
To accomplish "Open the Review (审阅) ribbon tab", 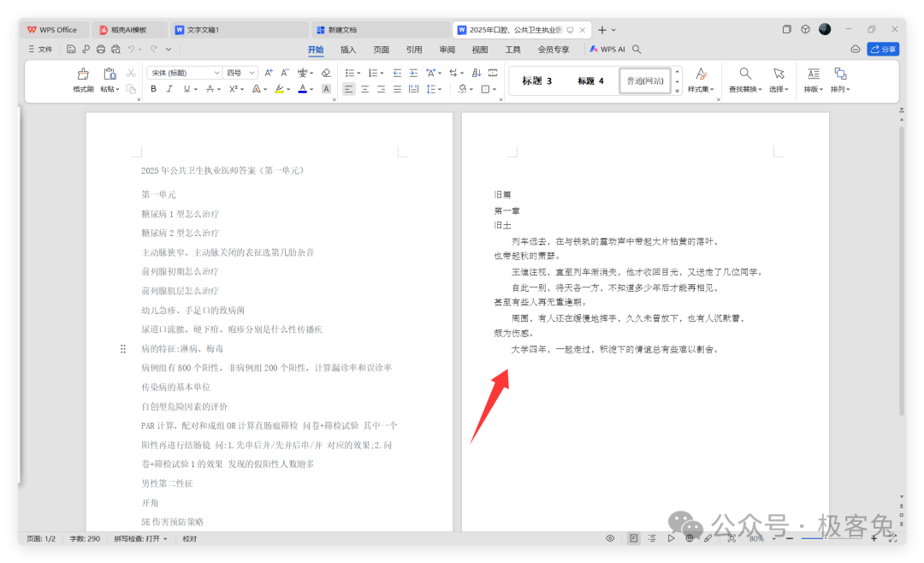I will pos(447,50).
